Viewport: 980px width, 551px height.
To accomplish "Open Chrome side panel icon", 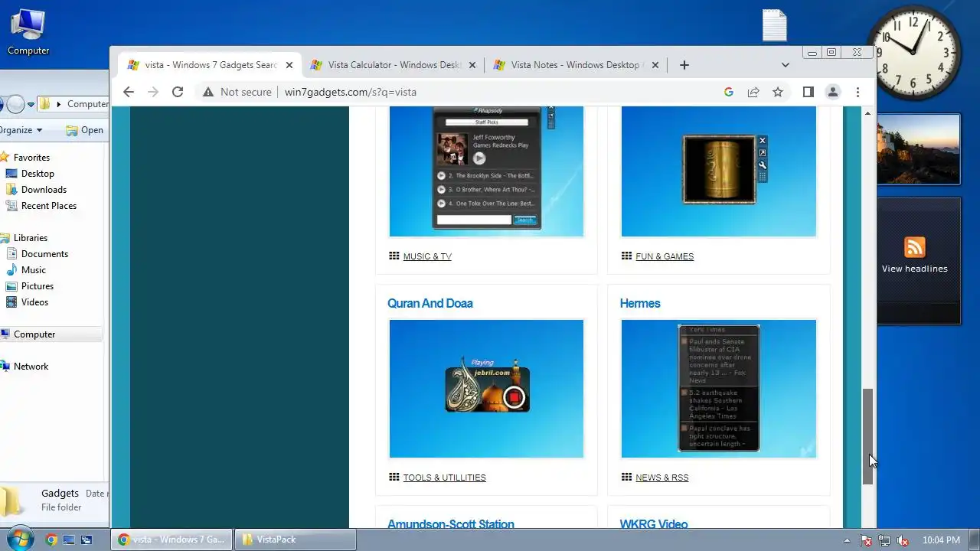I will [808, 92].
